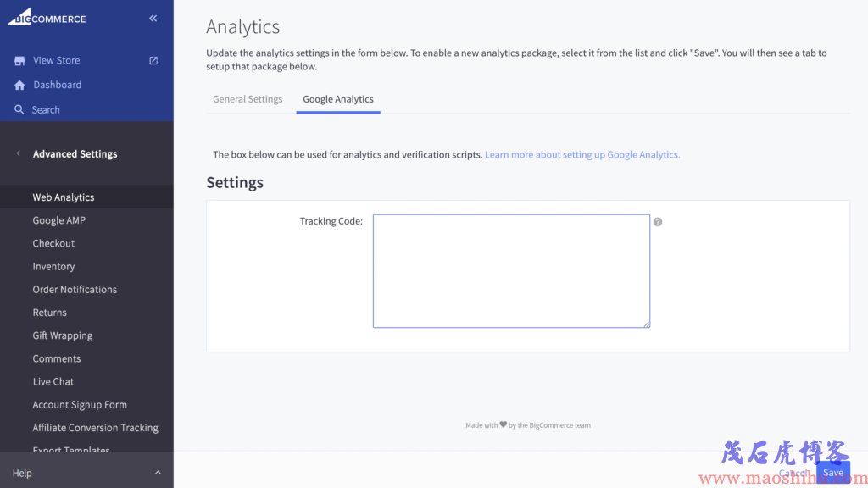The image size is (868, 488).
Task: Click the View Store storefront icon
Action: [x=19, y=60]
